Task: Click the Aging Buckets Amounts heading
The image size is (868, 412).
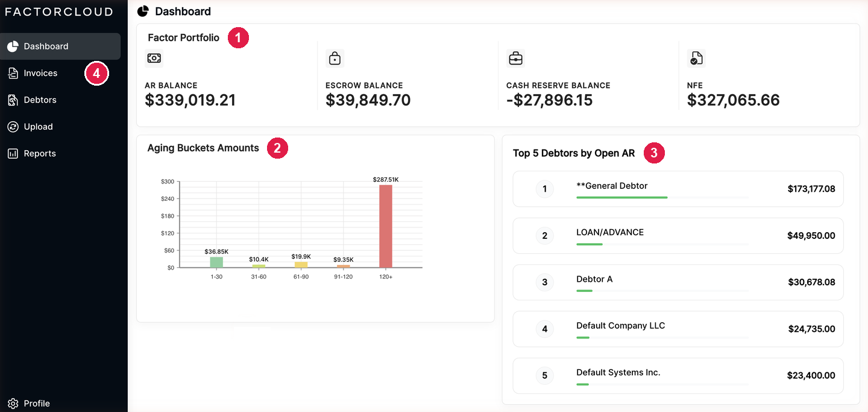Action: [203, 148]
